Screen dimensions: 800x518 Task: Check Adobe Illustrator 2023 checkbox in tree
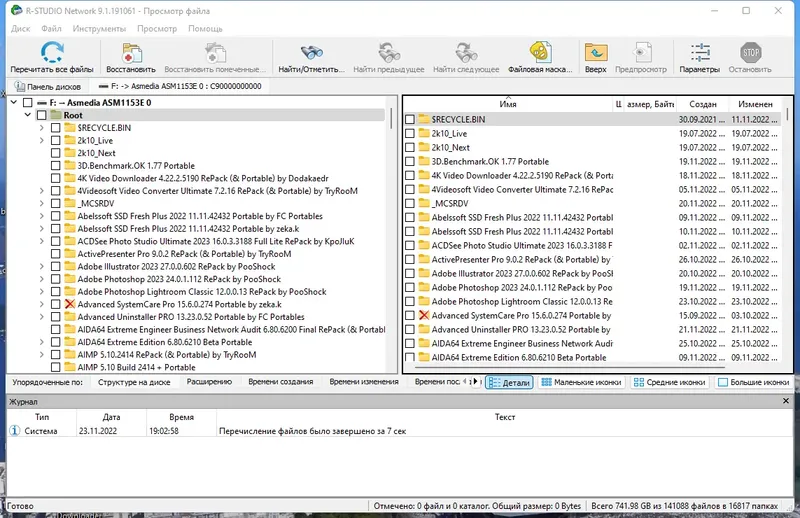56,266
